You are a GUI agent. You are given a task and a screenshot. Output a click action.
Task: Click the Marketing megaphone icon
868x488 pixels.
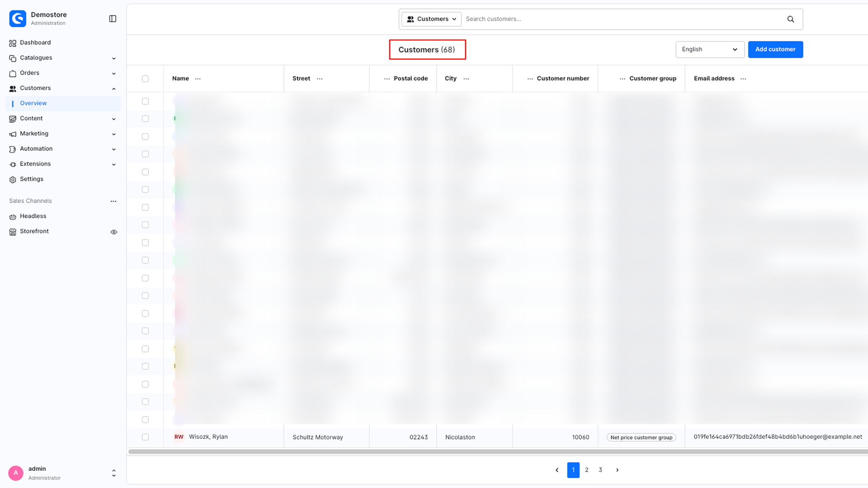[x=13, y=134]
